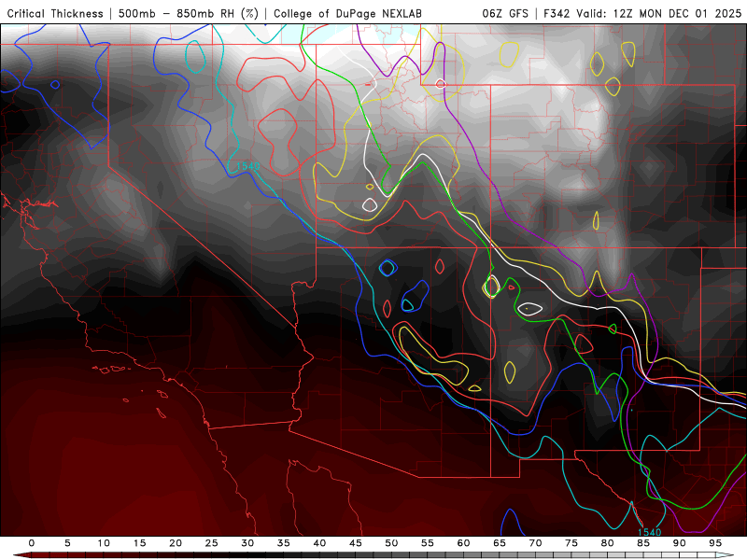Click the "65" value on the color scale
The width and height of the screenshot is (747, 560).
pos(500,543)
